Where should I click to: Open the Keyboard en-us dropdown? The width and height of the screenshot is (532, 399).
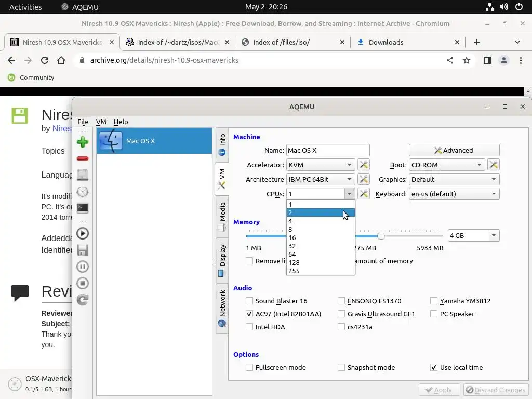pyautogui.click(x=454, y=194)
